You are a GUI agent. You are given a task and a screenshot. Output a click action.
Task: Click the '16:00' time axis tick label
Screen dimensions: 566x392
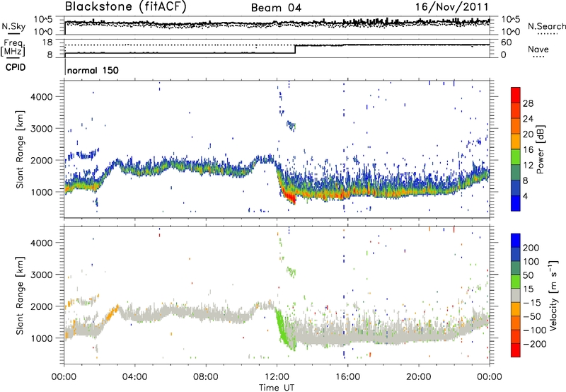[347, 377]
